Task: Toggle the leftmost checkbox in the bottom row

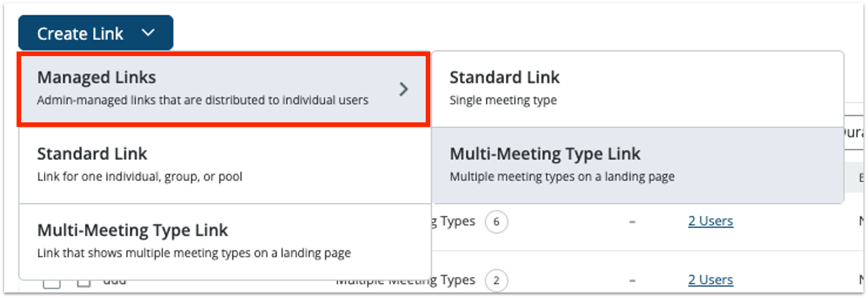Action: [51, 283]
